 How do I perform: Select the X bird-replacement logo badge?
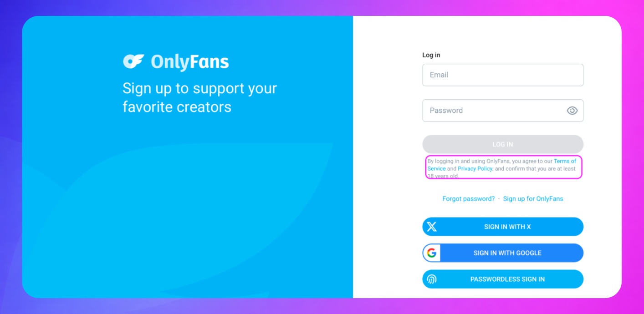point(432,227)
